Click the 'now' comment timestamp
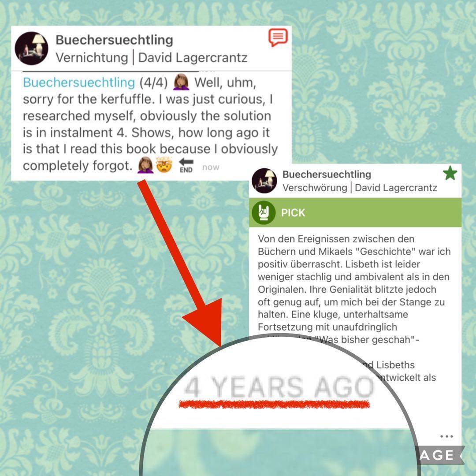 pyautogui.click(x=211, y=167)
